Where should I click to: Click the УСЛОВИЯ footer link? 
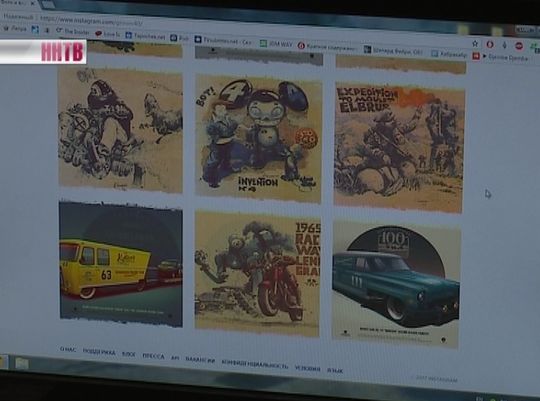tap(308, 368)
